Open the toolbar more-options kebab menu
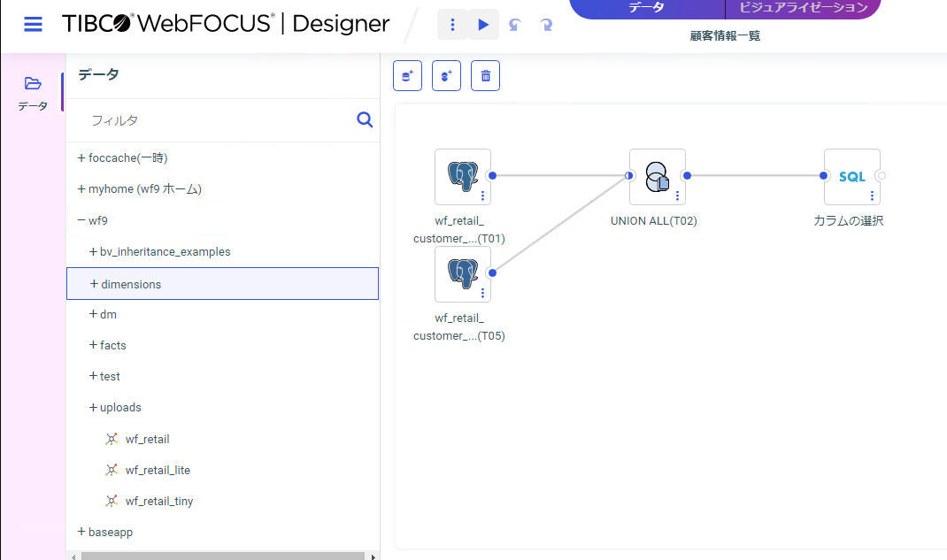947x560 pixels. pyautogui.click(x=452, y=24)
